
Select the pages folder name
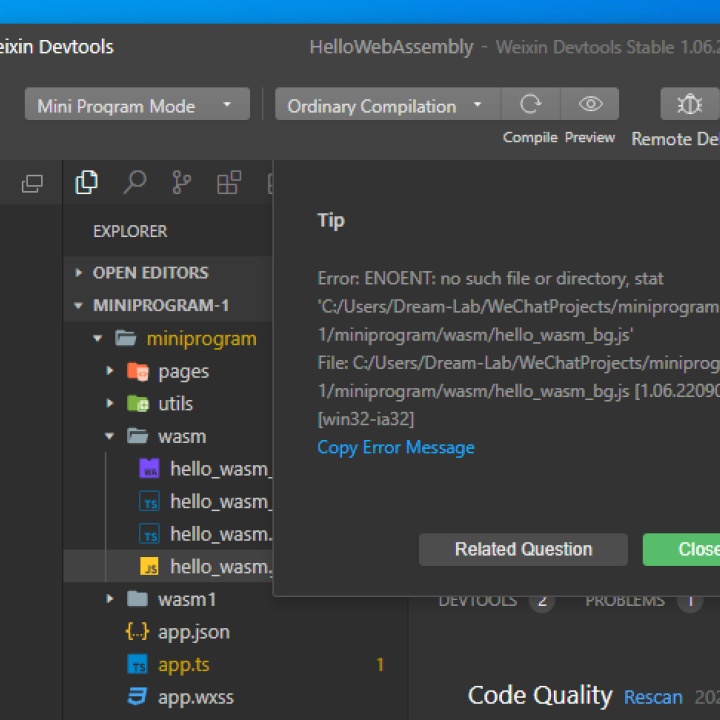183,372
